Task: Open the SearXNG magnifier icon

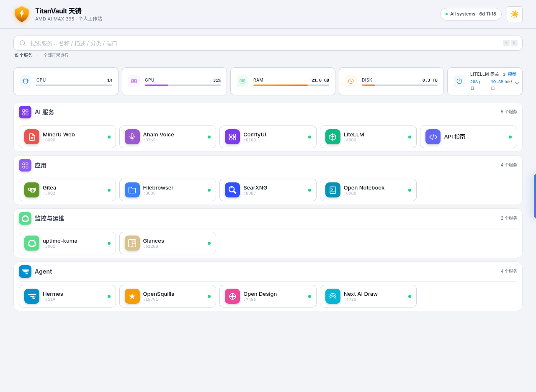Action: click(x=232, y=190)
